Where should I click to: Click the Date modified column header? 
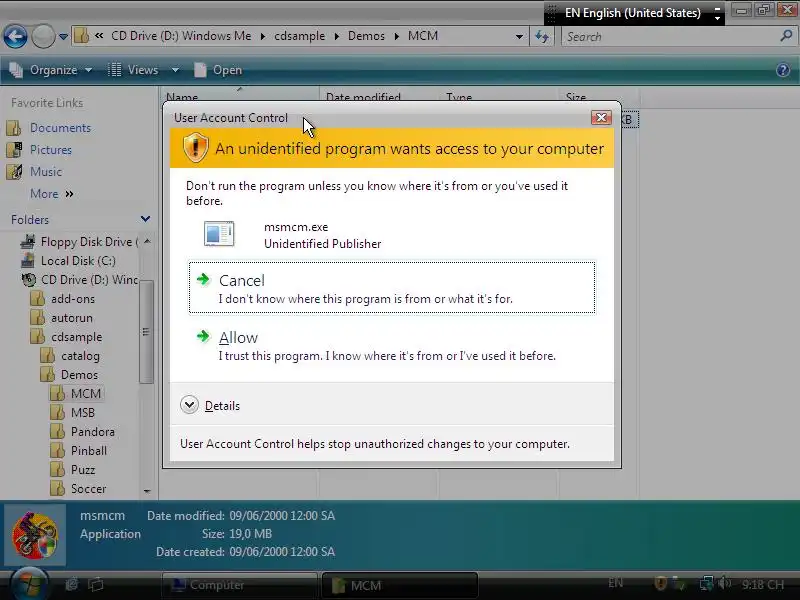tap(379, 95)
